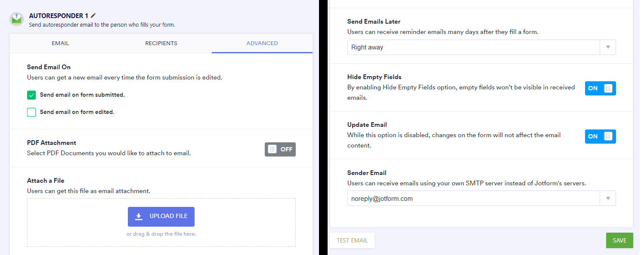
Task: Expand the Sender Email dropdown arrow
Action: click(x=608, y=199)
